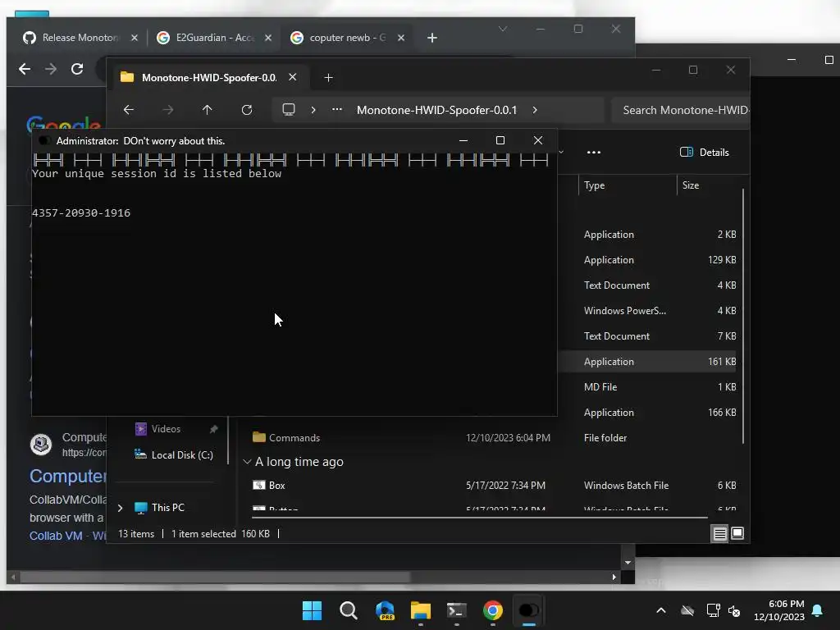Screen dimensions: 840x630
Task: Open the Computer search result title link
Action: pyautogui.click(x=68, y=477)
